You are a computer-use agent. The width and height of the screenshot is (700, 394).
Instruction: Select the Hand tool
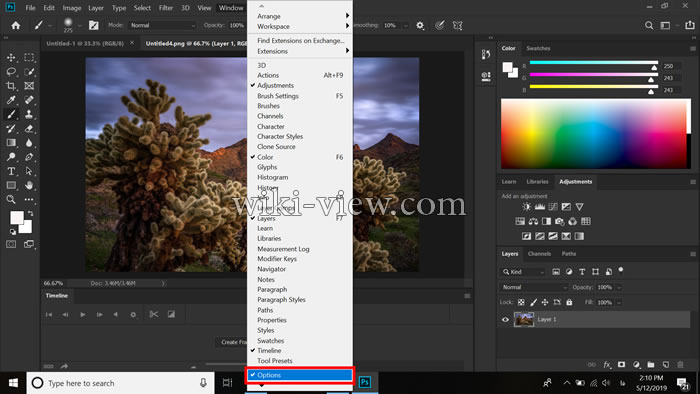point(29,185)
